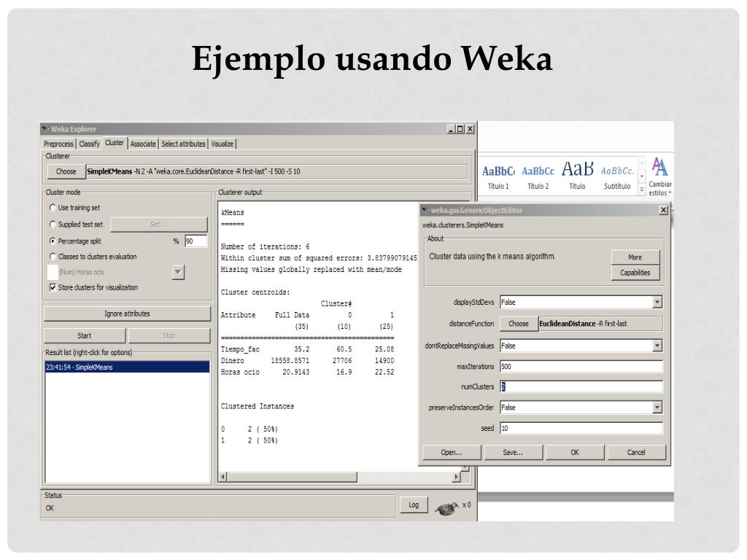Select the Use training set option

(x=53, y=208)
